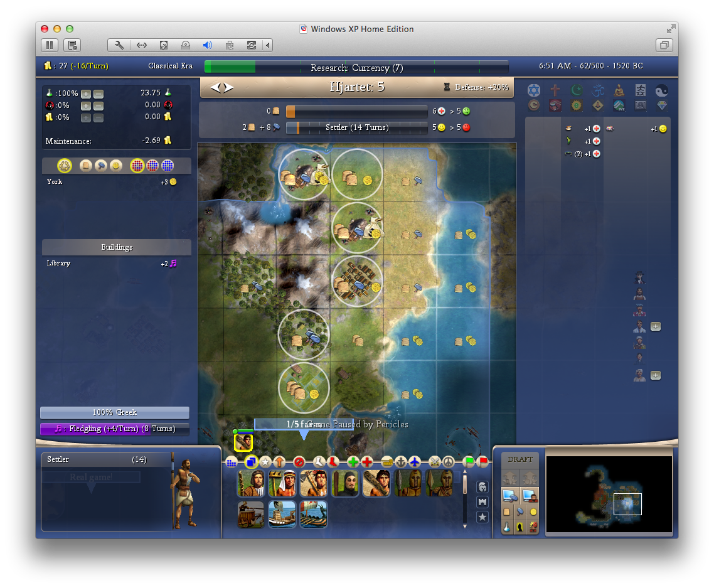Choose the galley ship with striped sail
714x588 pixels.
click(313, 515)
